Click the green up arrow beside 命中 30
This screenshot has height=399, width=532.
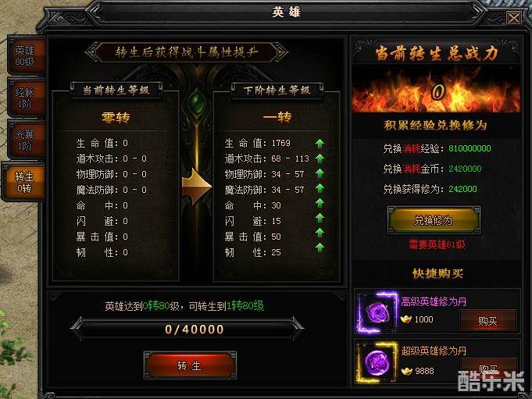[320, 203]
